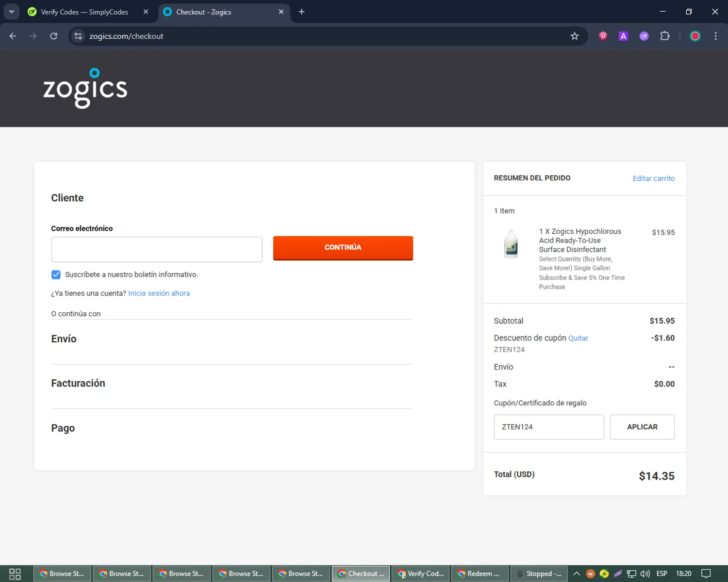The image size is (728, 582).
Task: Open the purple A extension icon
Action: (x=624, y=36)
